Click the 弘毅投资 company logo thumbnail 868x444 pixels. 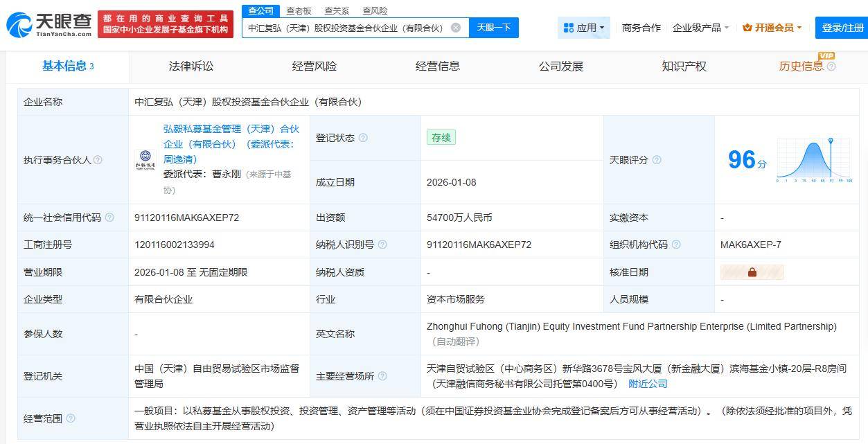(x=145, y=160)
